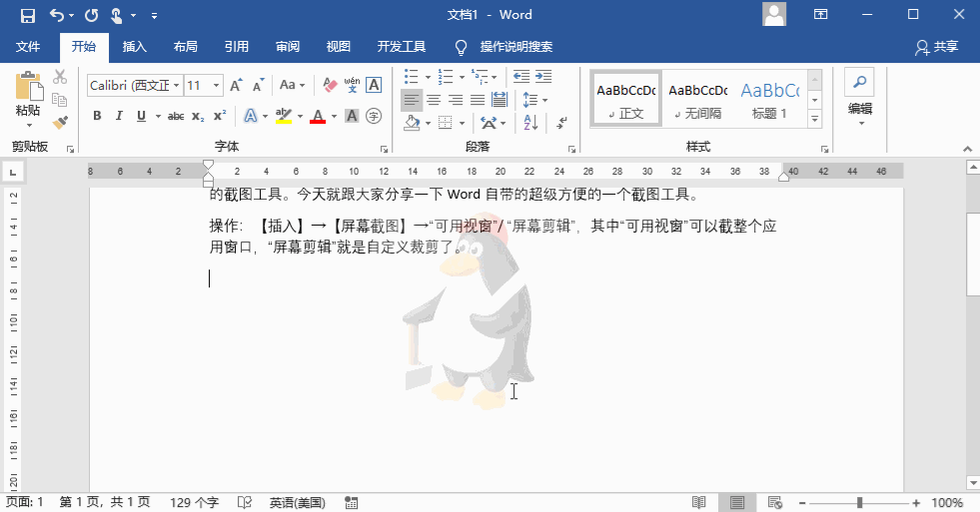The height and width of the screenshot is (512, 980).
Task: Toggle italic formatting
Action: (119, 116)
